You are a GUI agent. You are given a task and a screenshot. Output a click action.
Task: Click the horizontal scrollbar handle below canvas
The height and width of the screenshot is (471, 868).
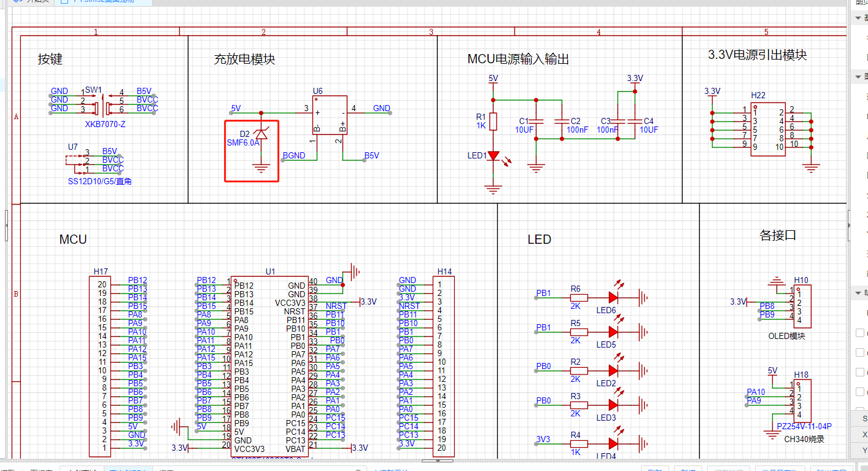point(438,460)
